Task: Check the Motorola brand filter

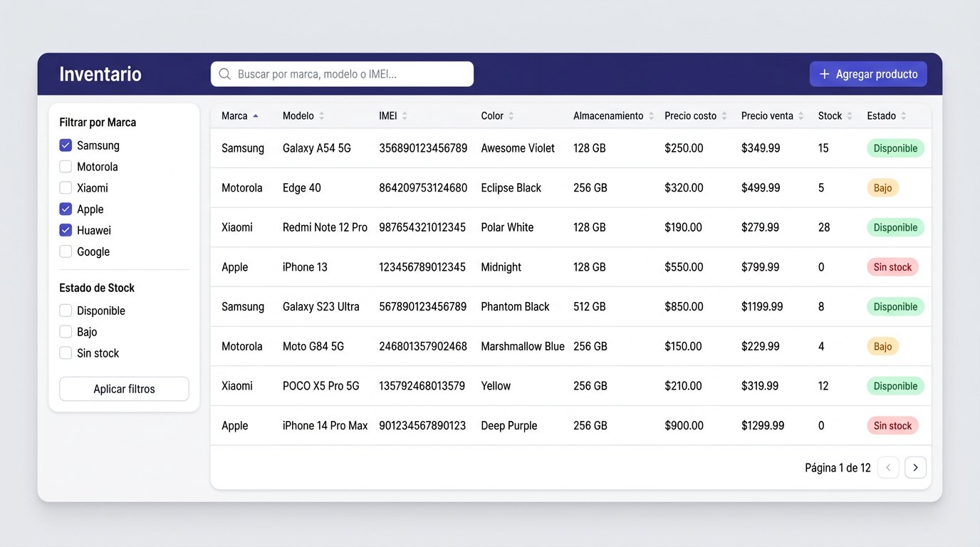Action: [66, 167]
